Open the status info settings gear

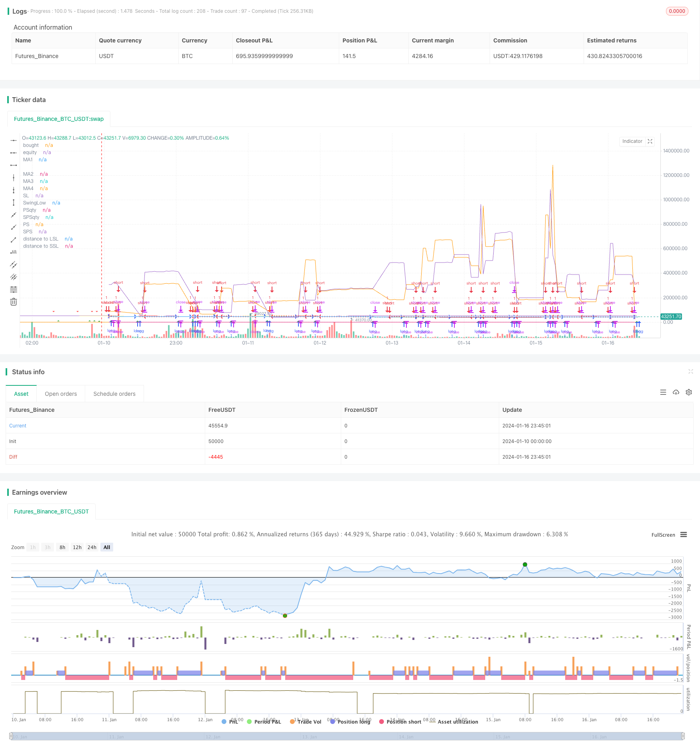(x=689, y=392)
